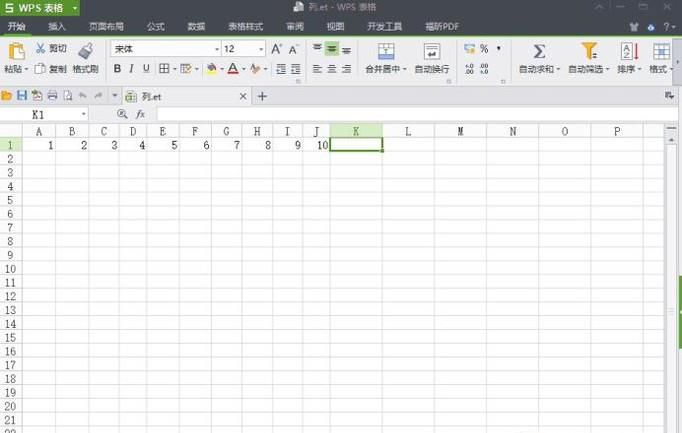Click the WPS 表格 application menu button

[40, 8]
